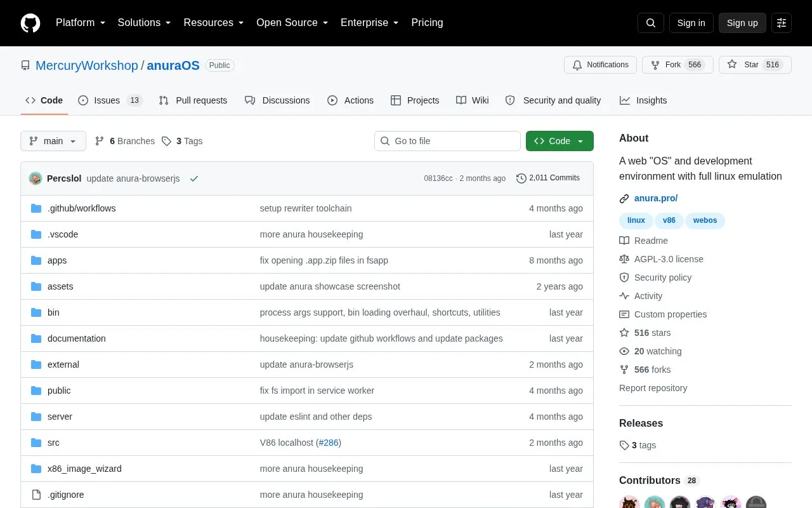The image size is (812, 508).
Task: Click the Sign up button
Action: point(742,23)
